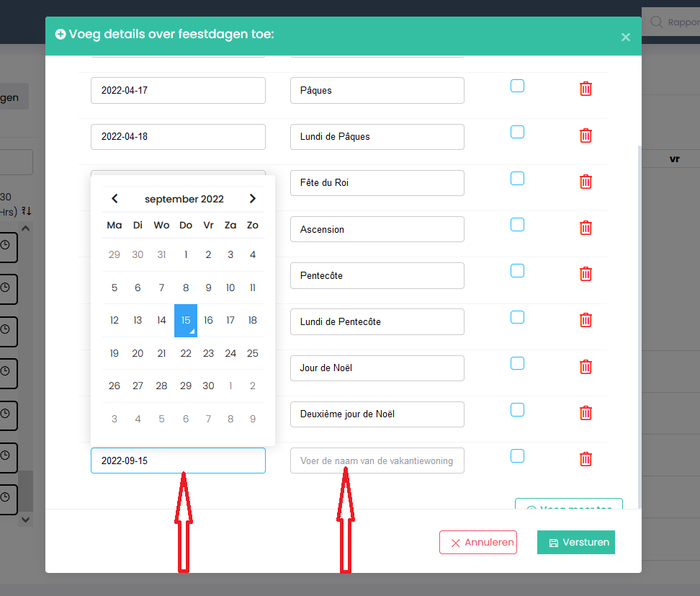The image size is (700, 596).
Task: Focus the 2022-04-18 date field
Action: point(178,137)
